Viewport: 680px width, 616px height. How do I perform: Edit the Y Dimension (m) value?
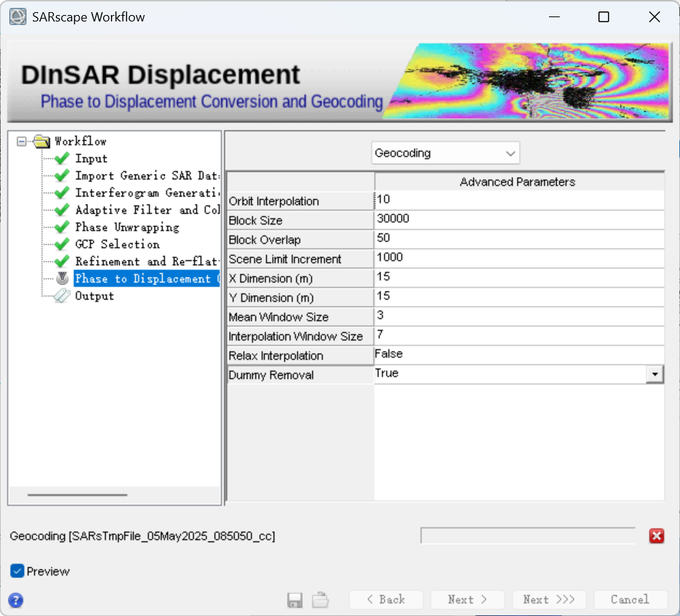click(x=519, y=296)
